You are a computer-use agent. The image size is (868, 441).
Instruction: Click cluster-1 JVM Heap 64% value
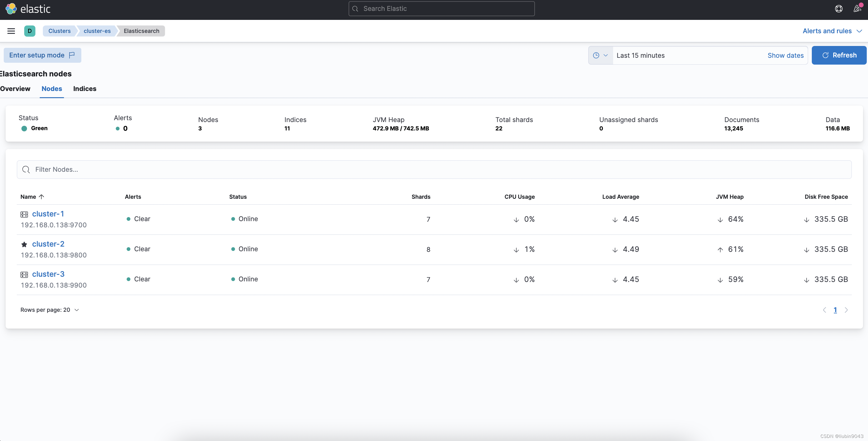[x=735, y=219]
